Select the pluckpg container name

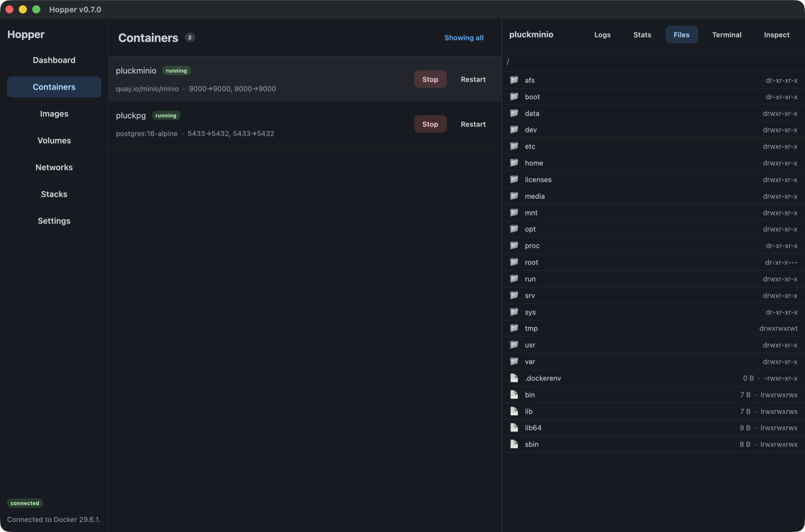[x=131, y=115]
